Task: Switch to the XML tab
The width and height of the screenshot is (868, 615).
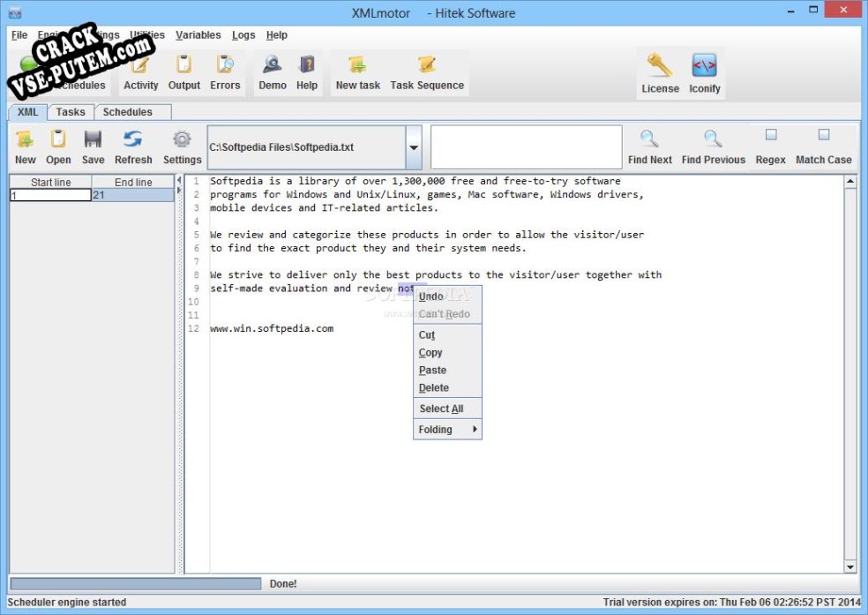Action: [x=27, y=112]
